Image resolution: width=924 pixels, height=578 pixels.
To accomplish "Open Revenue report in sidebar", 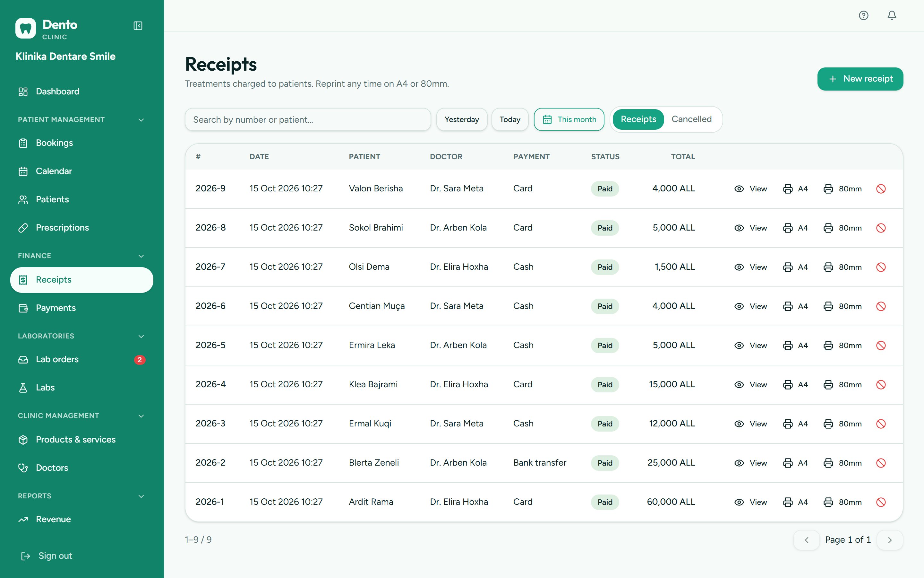I will [82, 520].
